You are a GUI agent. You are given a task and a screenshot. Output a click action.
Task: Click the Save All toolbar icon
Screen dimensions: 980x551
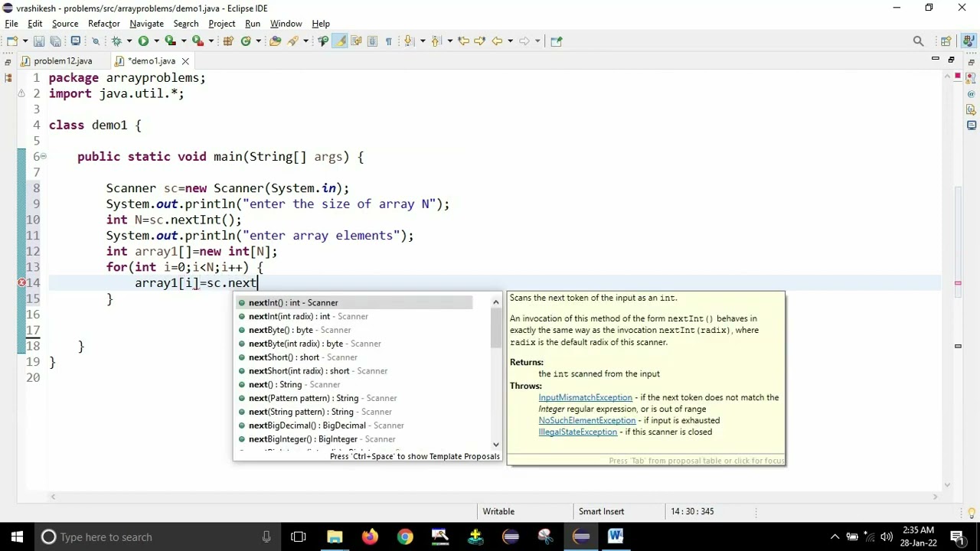[x=55, y=41]
